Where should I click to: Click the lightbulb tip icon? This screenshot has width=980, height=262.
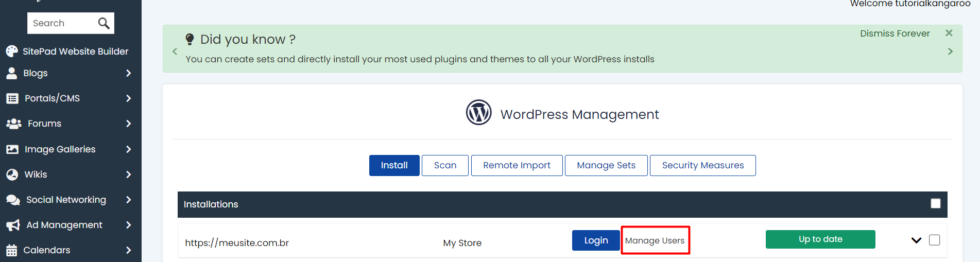click(190, 39)
